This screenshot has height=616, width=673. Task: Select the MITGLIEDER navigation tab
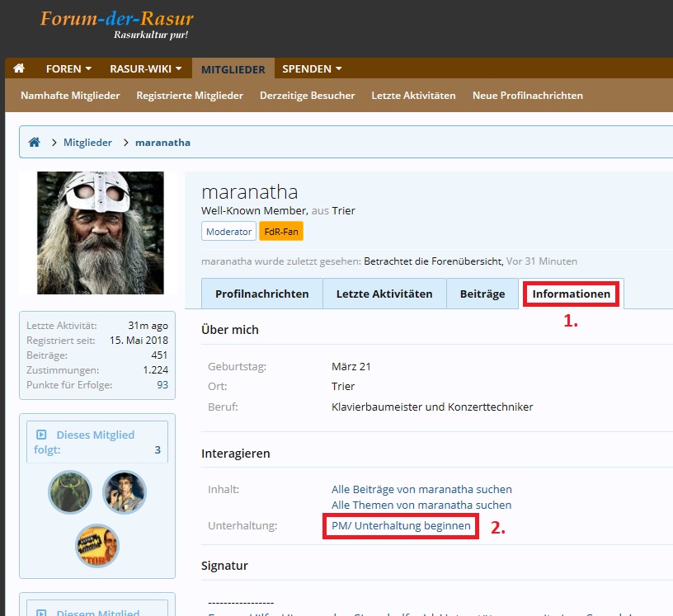pos(233,69)
